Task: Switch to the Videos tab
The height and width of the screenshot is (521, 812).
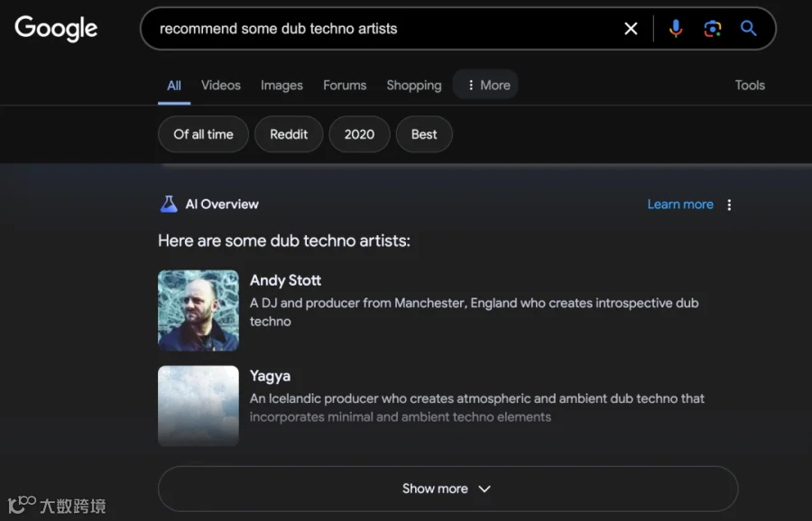Action: tap(221, 86)
